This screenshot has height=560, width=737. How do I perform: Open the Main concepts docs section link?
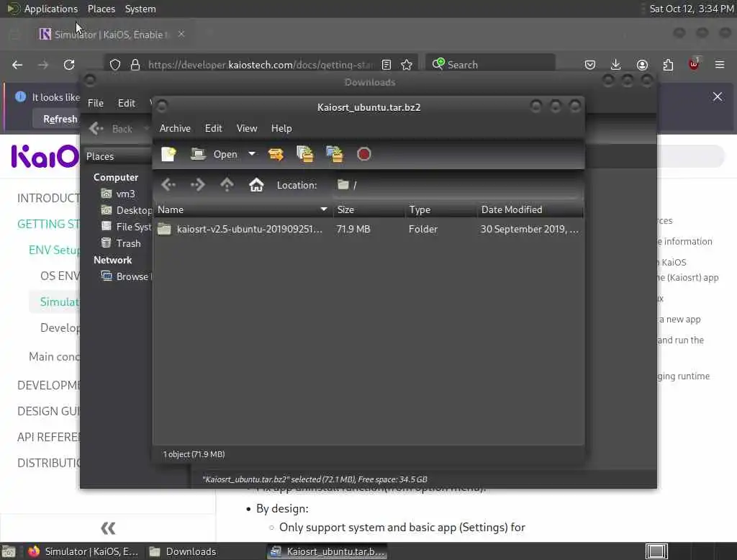[x=53, y=357]
